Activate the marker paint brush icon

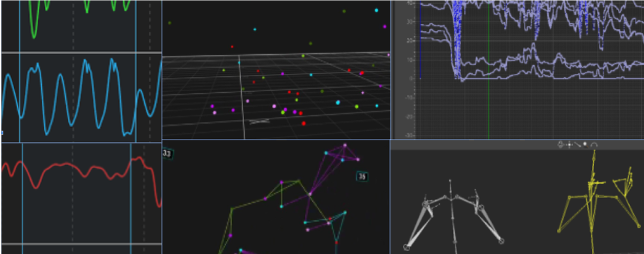[x=586, y=145]
